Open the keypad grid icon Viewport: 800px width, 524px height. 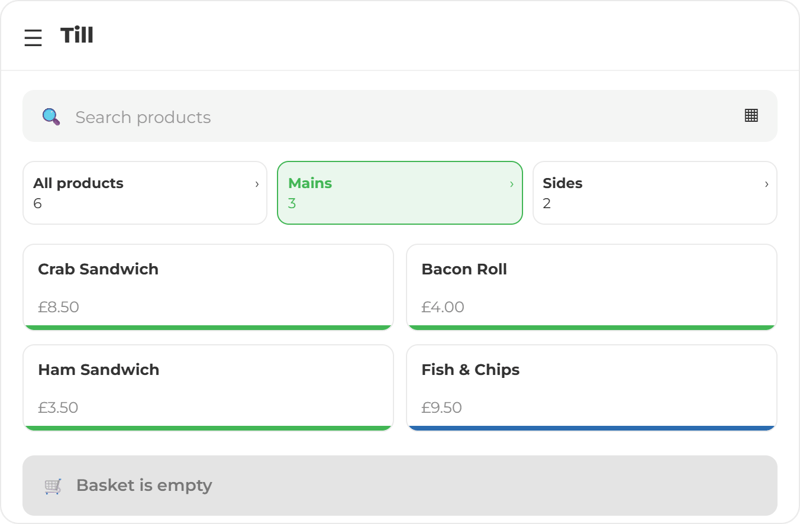(x=751, y=116)
